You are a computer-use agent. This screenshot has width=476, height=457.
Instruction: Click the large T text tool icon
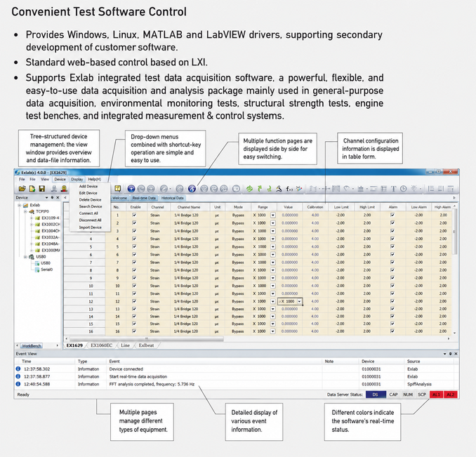click(393, 189)
